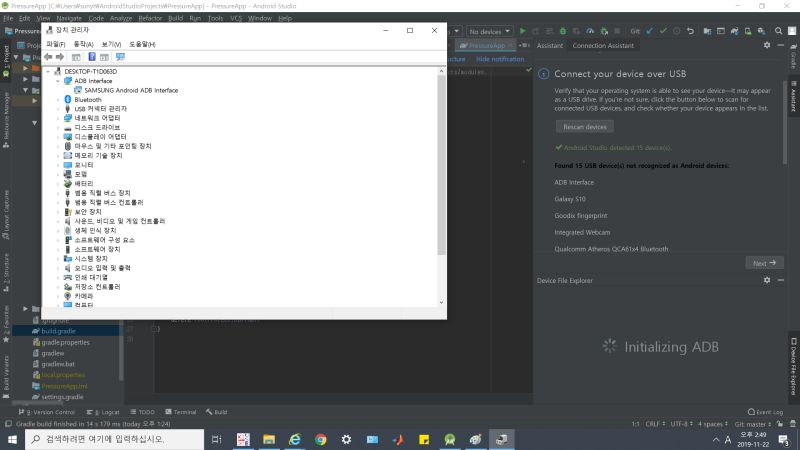Open Windows Settings gear in the taskbar
The height and width of the screenshot is (450, 800).
pos(346,439)
